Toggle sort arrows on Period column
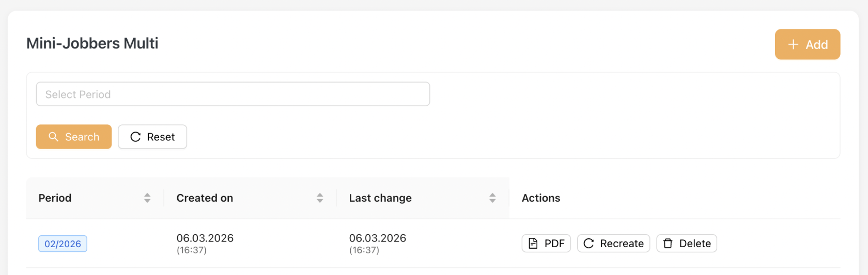The image size is (868, 275). coord(147,198)
